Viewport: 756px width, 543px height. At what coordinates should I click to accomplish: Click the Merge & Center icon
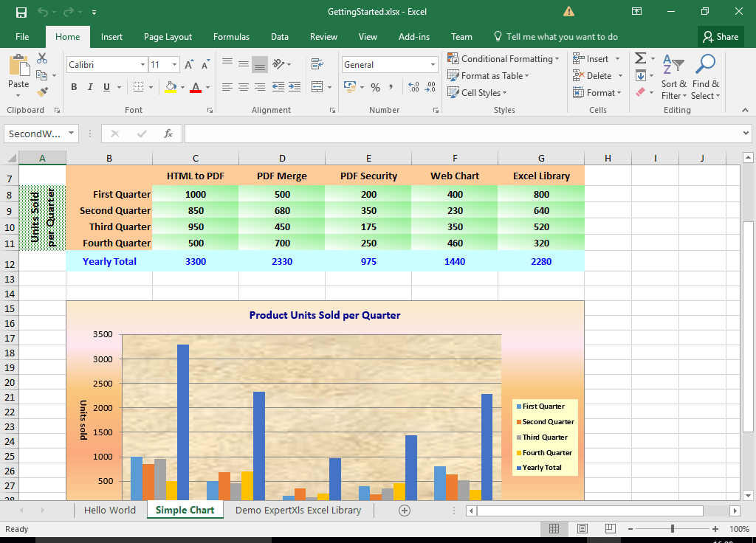(317, 86)
